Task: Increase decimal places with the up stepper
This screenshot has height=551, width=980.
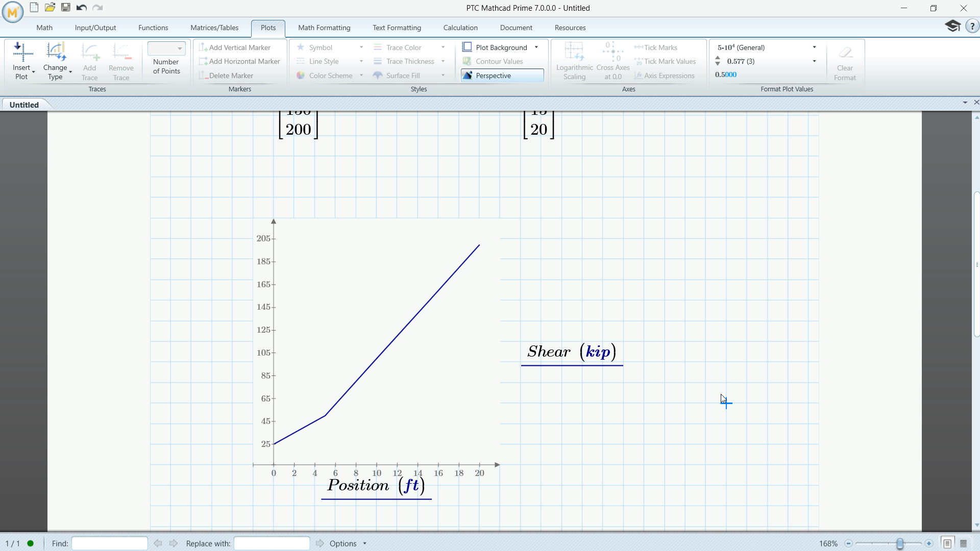Action: pos(718,58)
